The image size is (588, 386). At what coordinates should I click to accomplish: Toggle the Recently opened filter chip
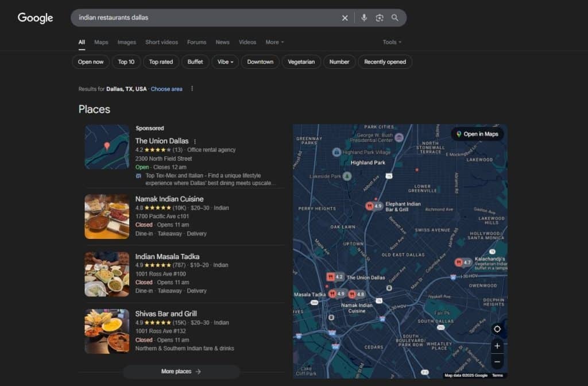pyautogui.click(x=385, y=62)
